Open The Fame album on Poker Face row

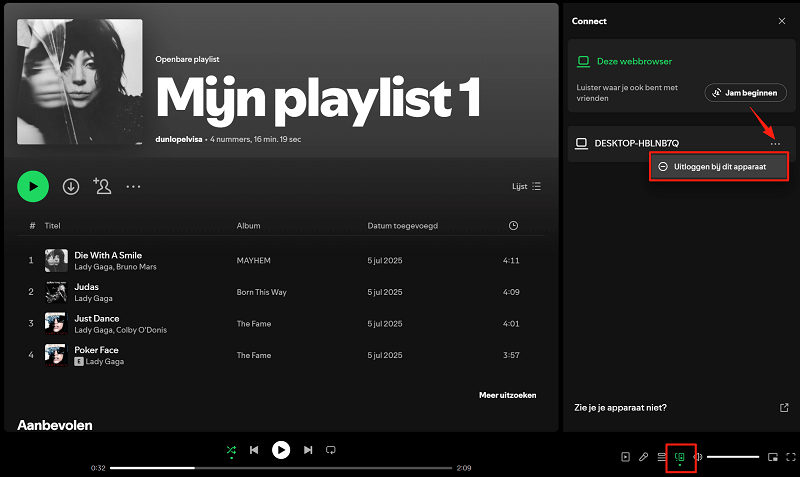(x=254, y=356)
